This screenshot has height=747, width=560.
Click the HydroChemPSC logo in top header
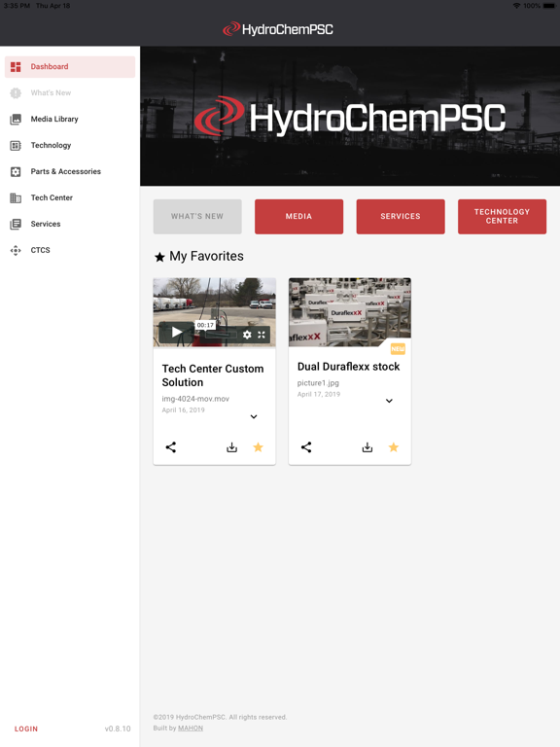pos(278,29)
